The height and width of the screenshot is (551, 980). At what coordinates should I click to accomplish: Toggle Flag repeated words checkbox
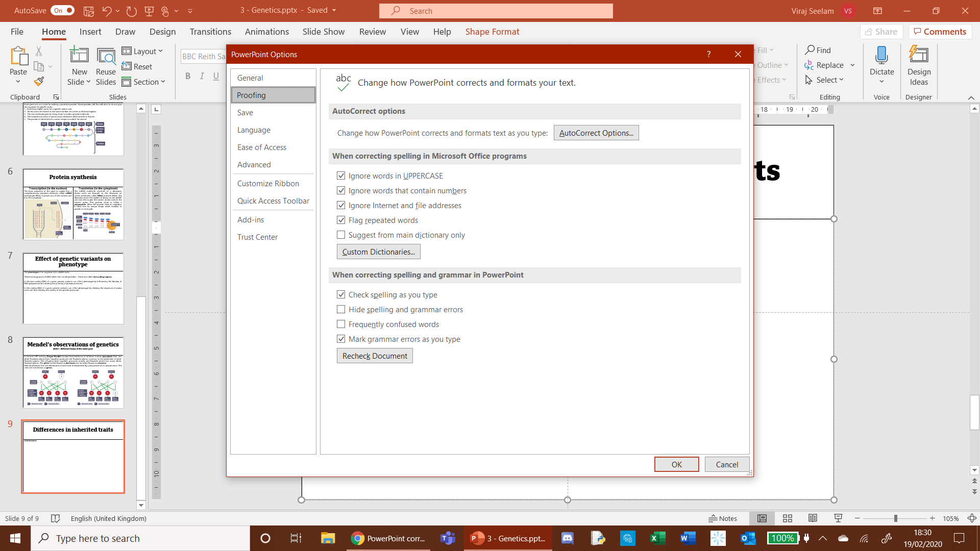[x=341, y=220]
